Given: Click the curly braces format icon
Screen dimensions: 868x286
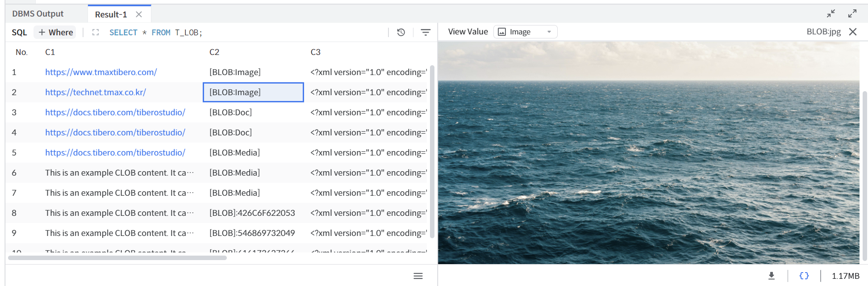Looking at the screenshot, I should click(x=804, y=276).
